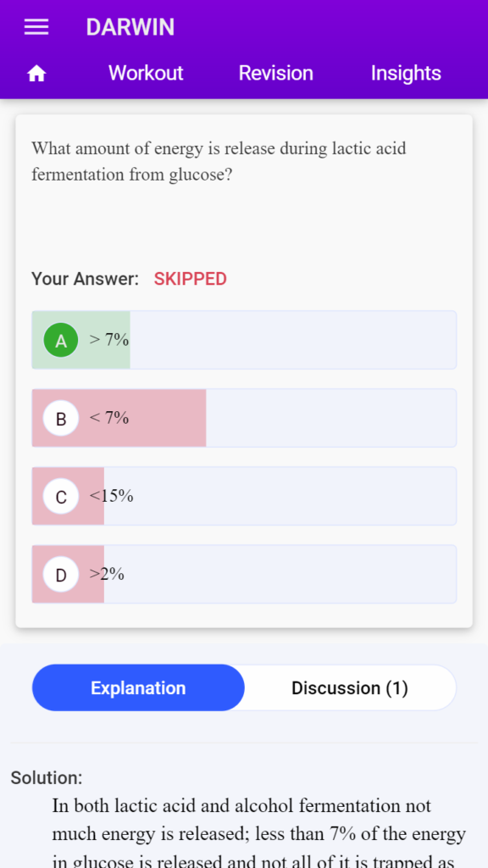Show the Explanation section
The image size is (488, 868).
click(x=138, y=687)
